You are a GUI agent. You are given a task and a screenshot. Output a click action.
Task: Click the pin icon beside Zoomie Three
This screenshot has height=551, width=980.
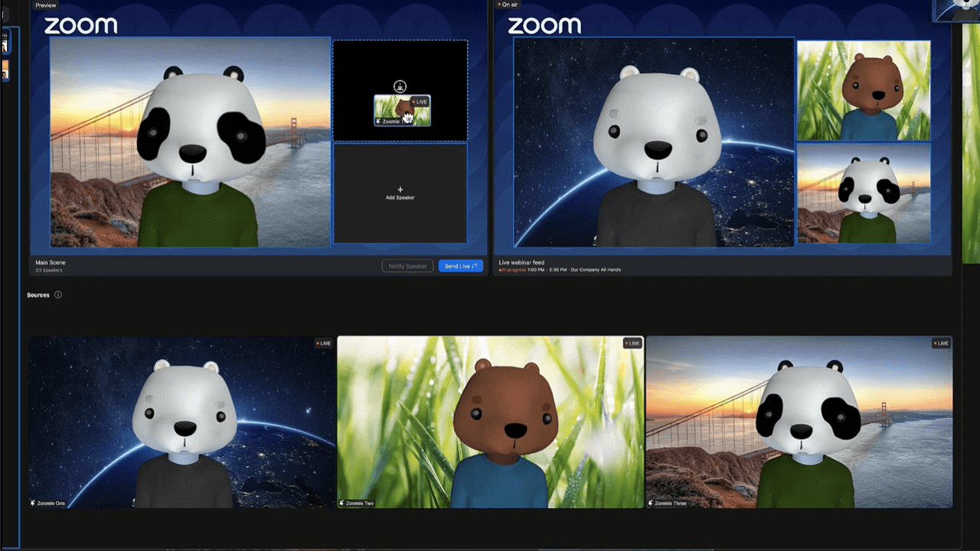[x=651, y=503]
